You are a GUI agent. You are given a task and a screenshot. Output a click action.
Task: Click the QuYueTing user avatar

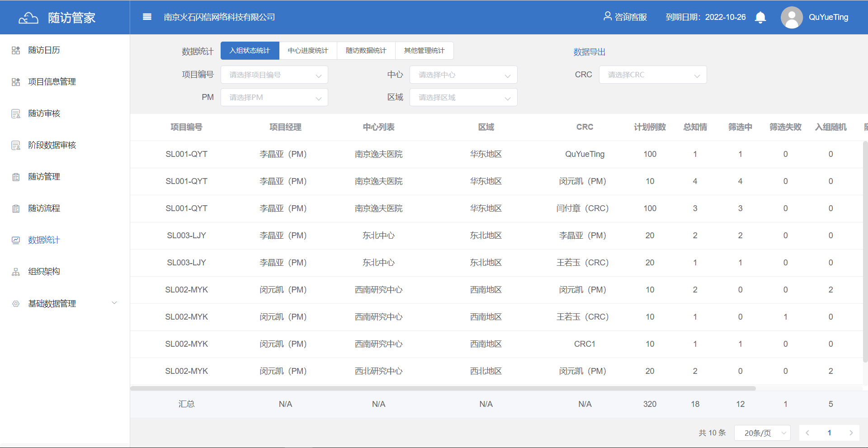(x=792, y=18)
